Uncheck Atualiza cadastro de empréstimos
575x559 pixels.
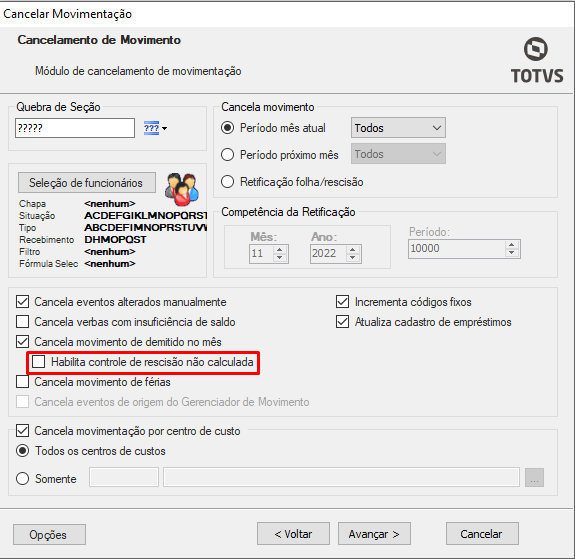[x=343, y=322]
